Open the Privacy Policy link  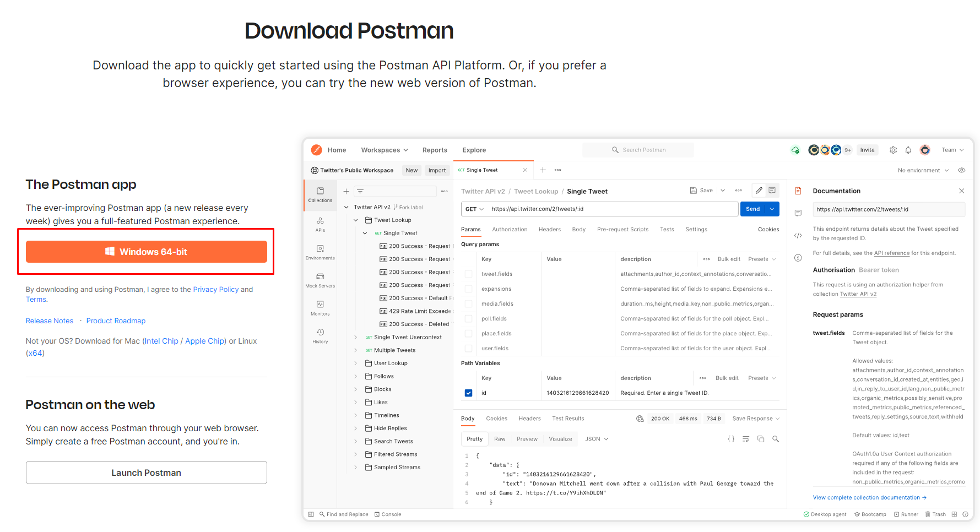216,289
